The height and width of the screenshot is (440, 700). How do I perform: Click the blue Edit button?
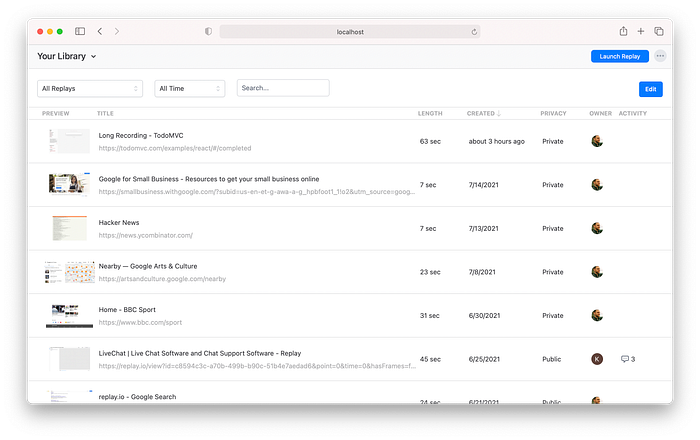650,89
